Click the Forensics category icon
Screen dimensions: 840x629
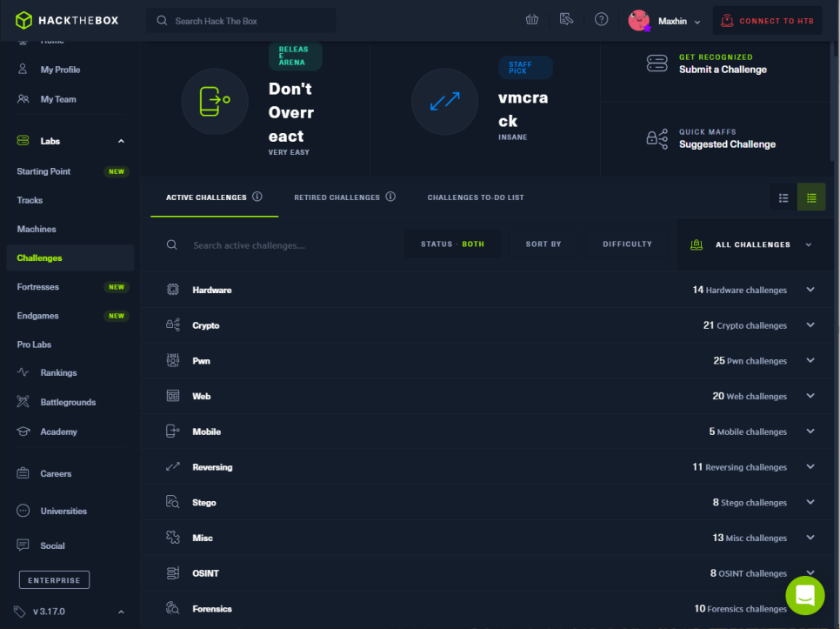coord(172,608)
